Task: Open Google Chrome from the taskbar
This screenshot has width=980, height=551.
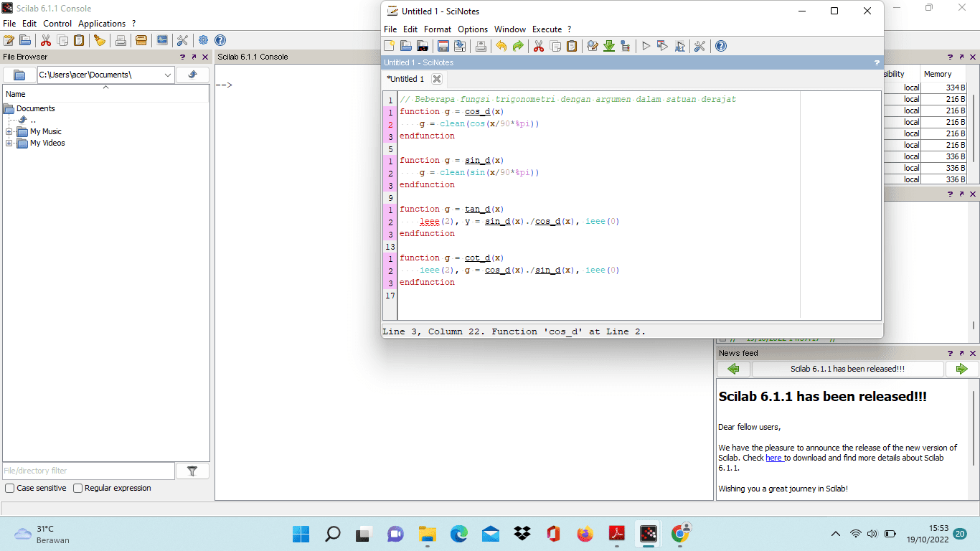Action: 680,534
